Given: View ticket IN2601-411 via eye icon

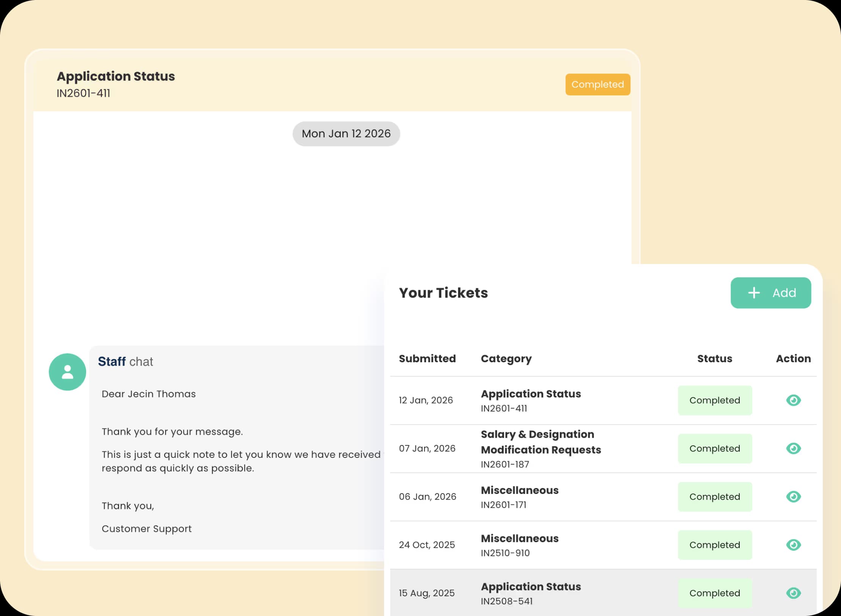Looking at the screenshot, I should point(793,400).
